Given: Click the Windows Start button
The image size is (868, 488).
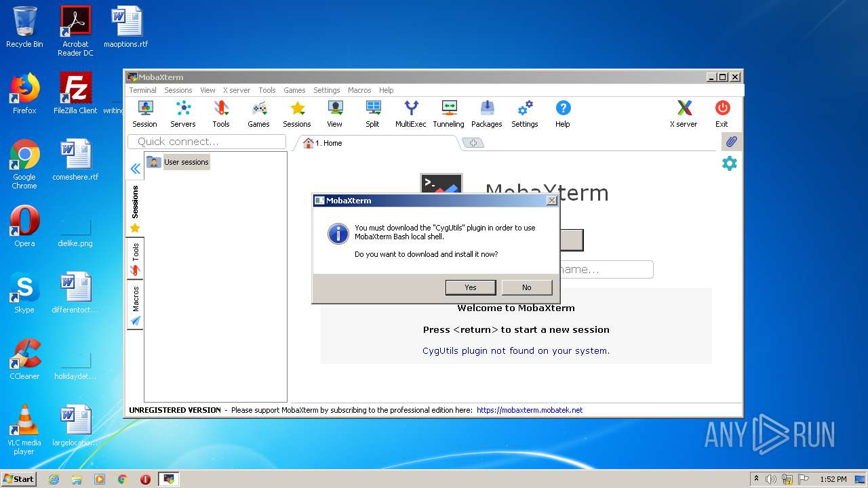Looking at the screenshot, I should [19, 479].
